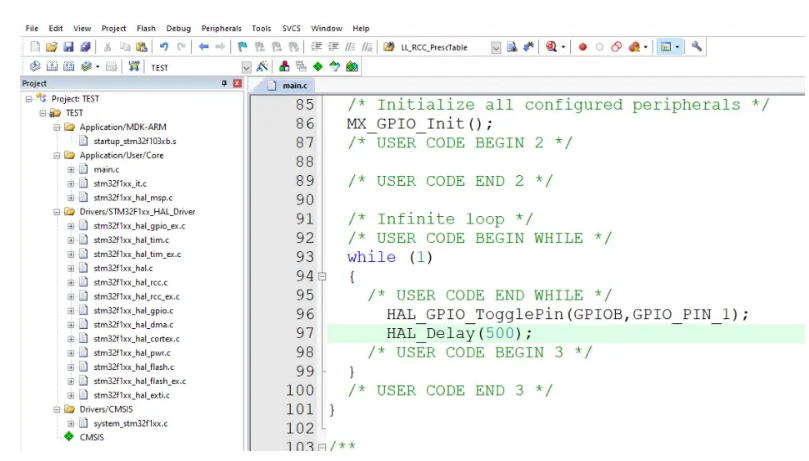Close the Project panel

pyautogui.click(x=237, y=83)
